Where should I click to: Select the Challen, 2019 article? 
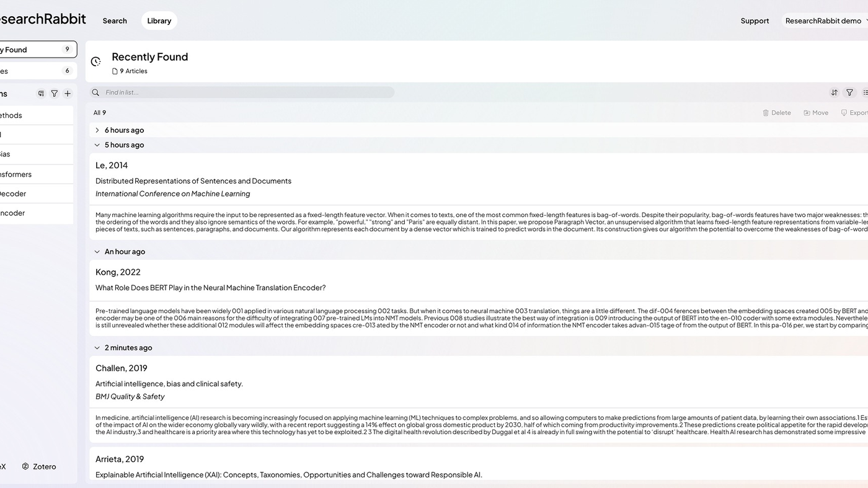click(x=122, y=368)
